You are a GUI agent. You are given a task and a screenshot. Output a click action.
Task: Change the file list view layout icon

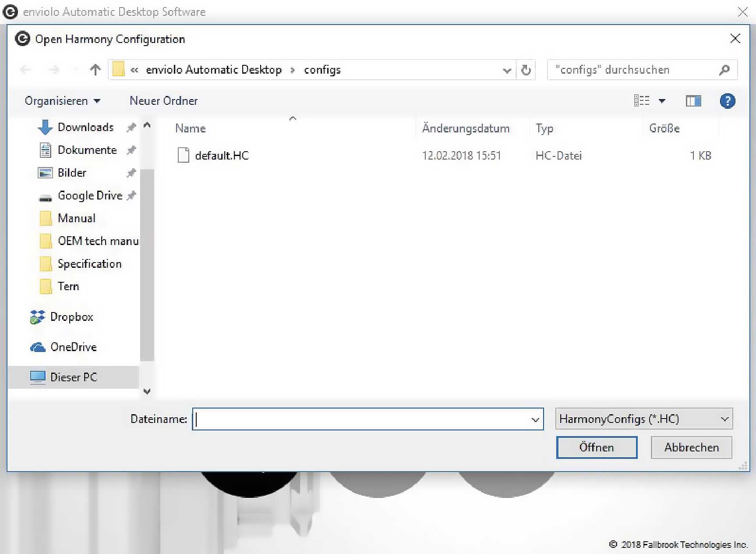[x=642, y=101]
